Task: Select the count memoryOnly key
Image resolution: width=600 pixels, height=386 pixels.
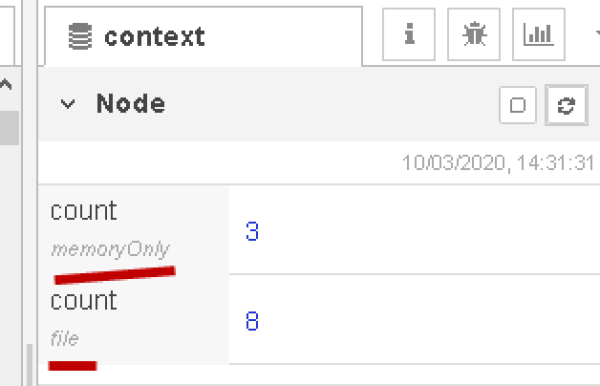Action: [x=83, y=210]
